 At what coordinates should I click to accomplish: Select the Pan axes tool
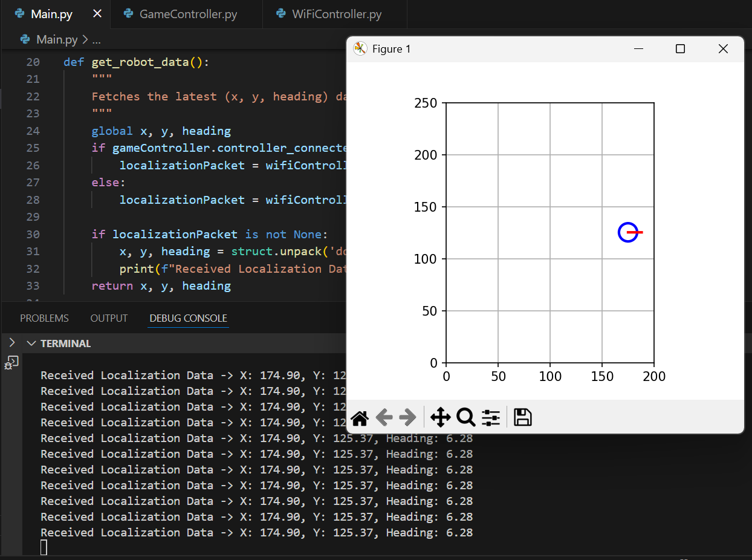(440, 417)
